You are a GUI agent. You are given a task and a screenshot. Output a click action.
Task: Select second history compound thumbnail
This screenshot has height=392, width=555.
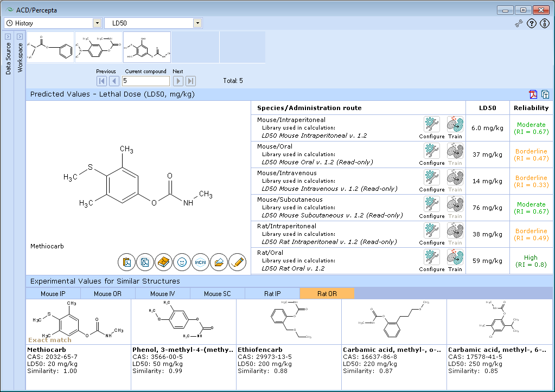99,47
